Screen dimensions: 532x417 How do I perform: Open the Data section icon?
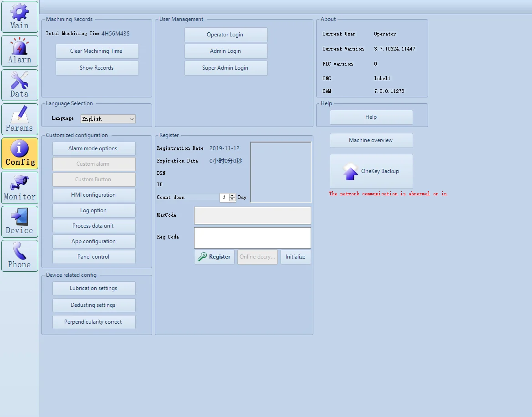click(x=19, y=85)
